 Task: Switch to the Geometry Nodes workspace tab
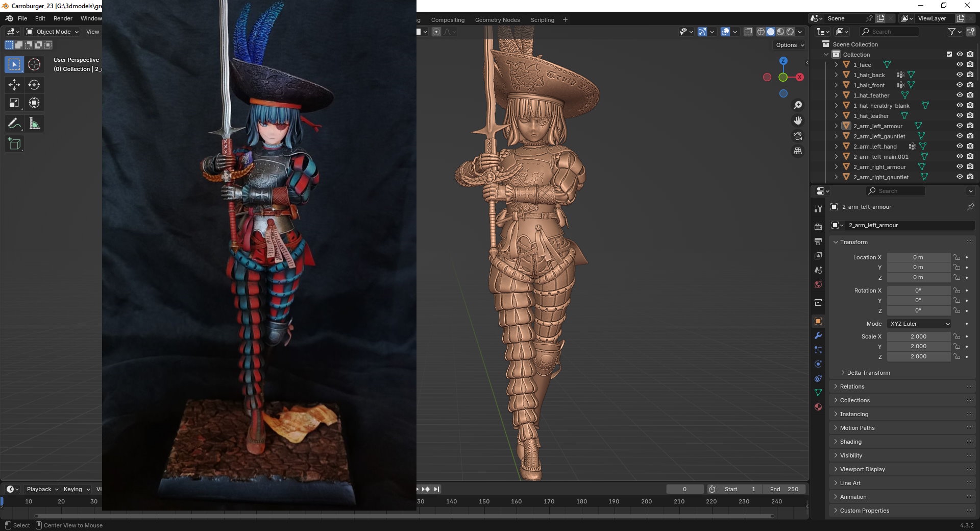(497, 20)
